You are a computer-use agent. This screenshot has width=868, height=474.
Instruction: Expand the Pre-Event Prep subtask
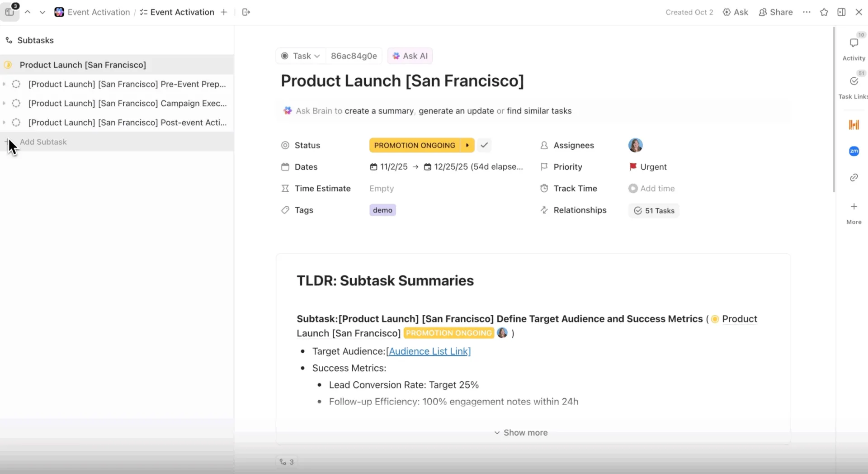4,84
